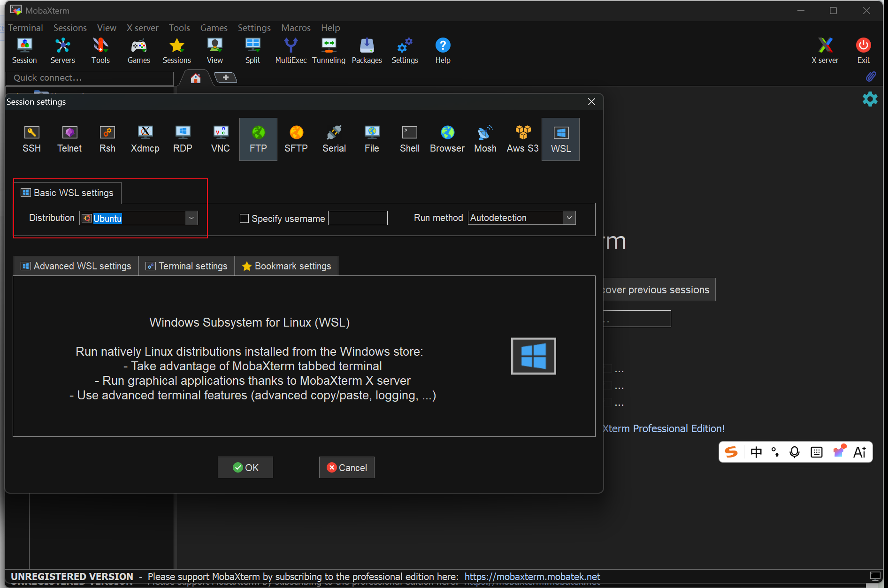Select the Telnet session type
This screenshot has width=888, height=588.
pos(69,139)
